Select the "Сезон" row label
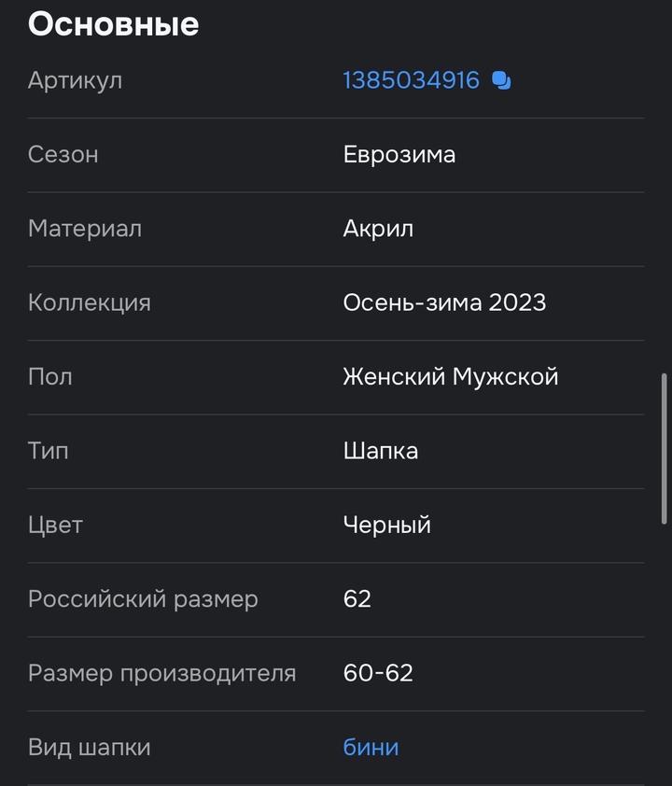Image resolution: width=672 pixels, height=786 pixels. point(63,154)
